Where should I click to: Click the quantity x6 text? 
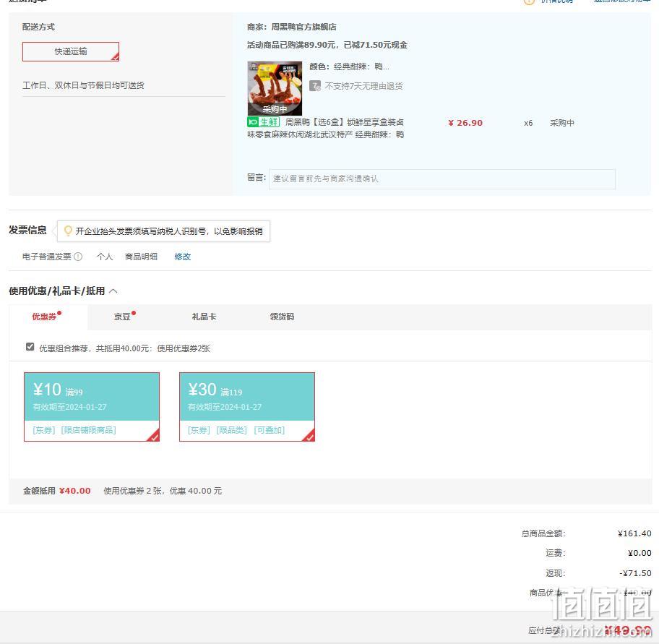pos(528,123)
